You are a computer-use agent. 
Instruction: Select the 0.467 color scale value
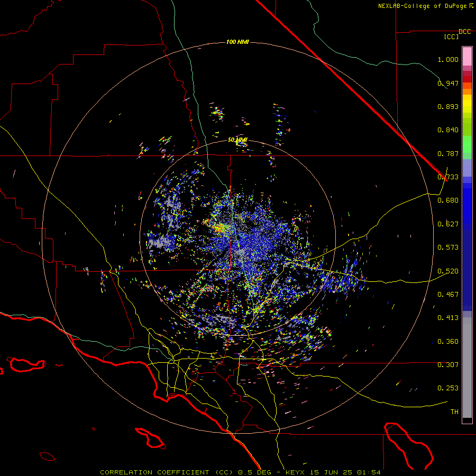coord(448,295)
